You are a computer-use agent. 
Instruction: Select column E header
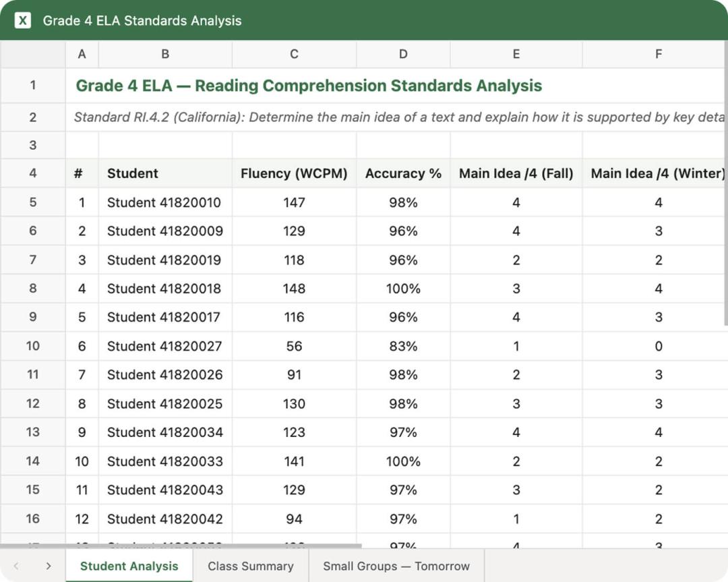(x=516, y=55)
